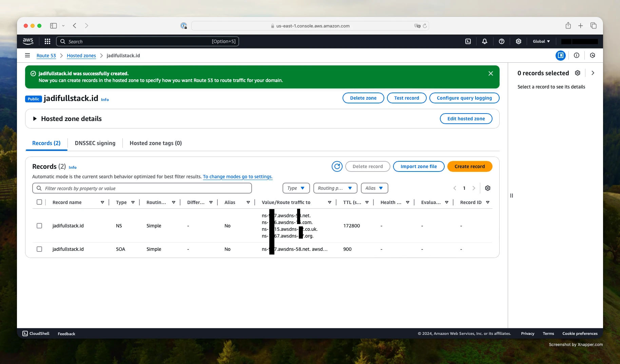Screen dimensions: 620x364
Task: Open Route 53 breadcrumb link
Action: coord(46,56)
